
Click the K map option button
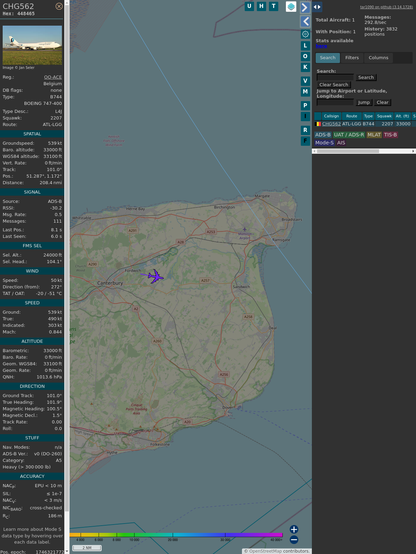305,67
